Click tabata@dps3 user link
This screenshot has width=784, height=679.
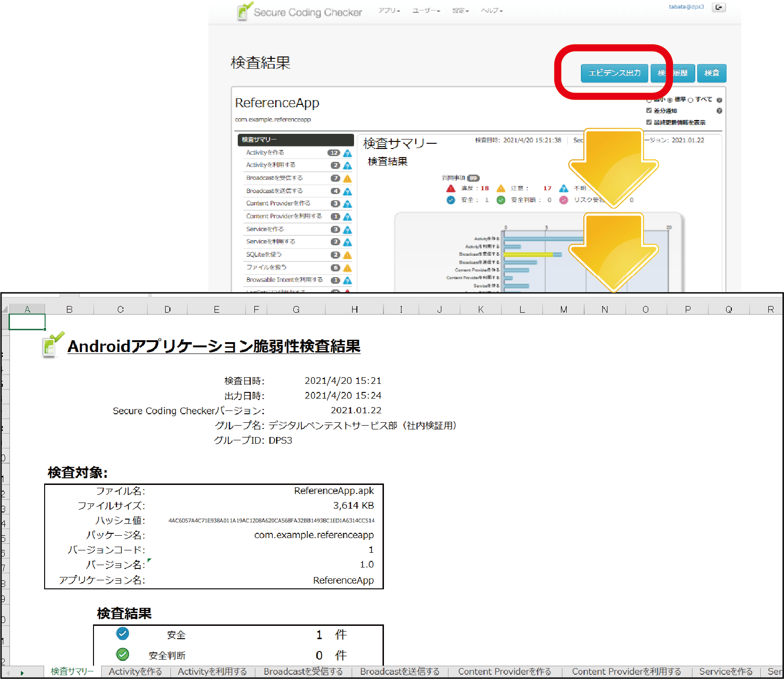[x=686, y=7]
